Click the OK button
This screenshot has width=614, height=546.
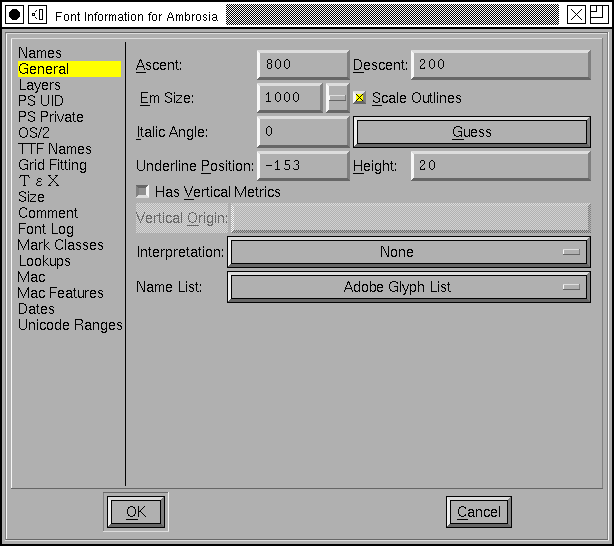[x=136, y=512]
